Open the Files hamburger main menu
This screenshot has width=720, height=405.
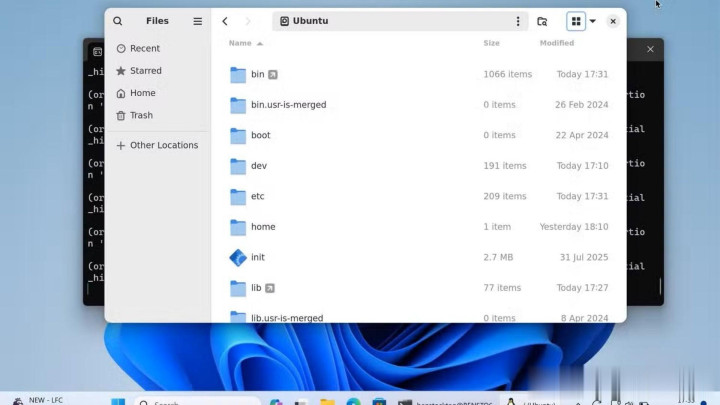click(x=197, y=21)
